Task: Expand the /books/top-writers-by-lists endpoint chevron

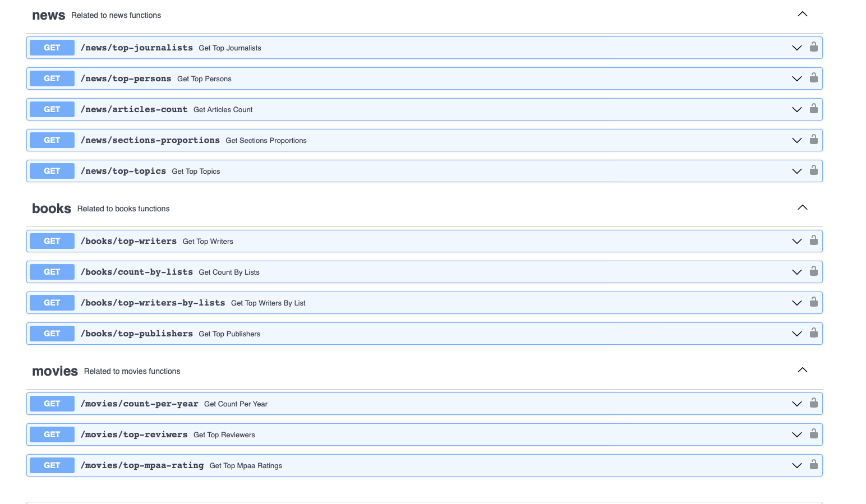Action: click(x=796, y=303)
